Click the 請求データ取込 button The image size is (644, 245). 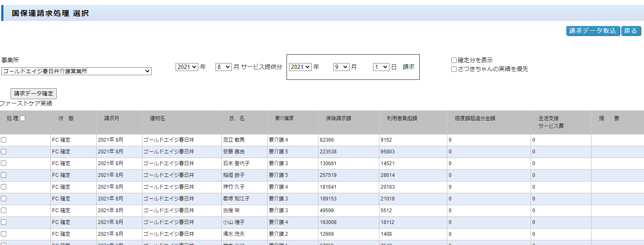tap(593, 31)
